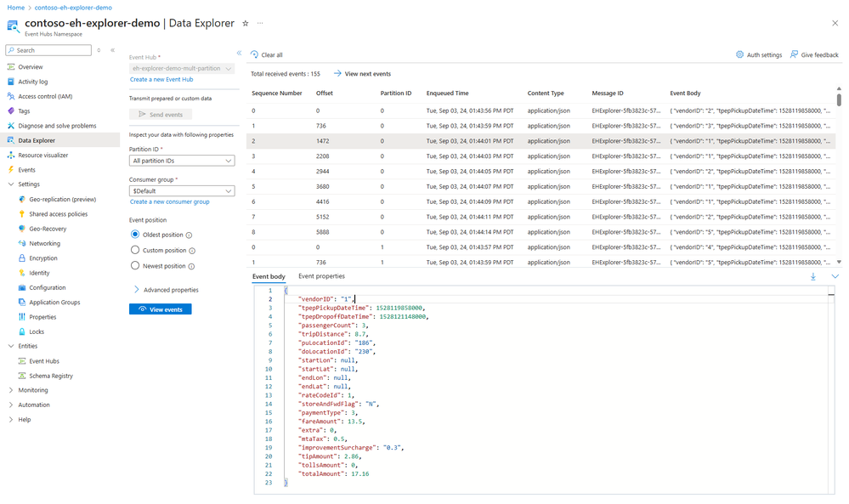The width and height of the screenshot is (849, 504).
Task: Open Info tooltip icon for Custom position
Action: pos(192,251)
